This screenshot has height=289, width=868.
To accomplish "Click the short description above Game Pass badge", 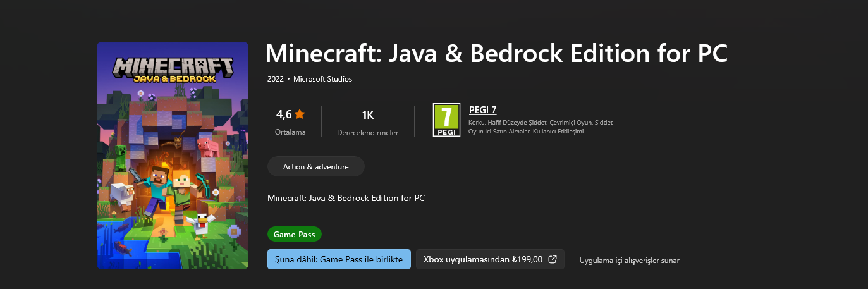I will 346,199.
